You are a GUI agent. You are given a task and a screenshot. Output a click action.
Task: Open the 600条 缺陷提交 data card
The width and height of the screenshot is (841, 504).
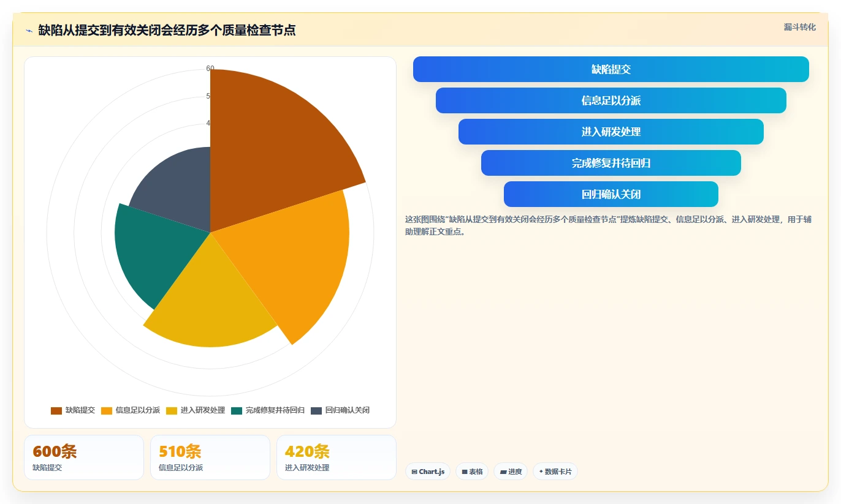pyautogui.click(x=84, y=457)
